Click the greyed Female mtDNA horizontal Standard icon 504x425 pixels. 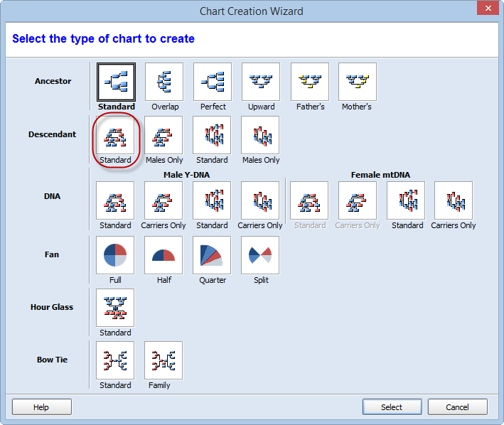[x=309, y=200]
